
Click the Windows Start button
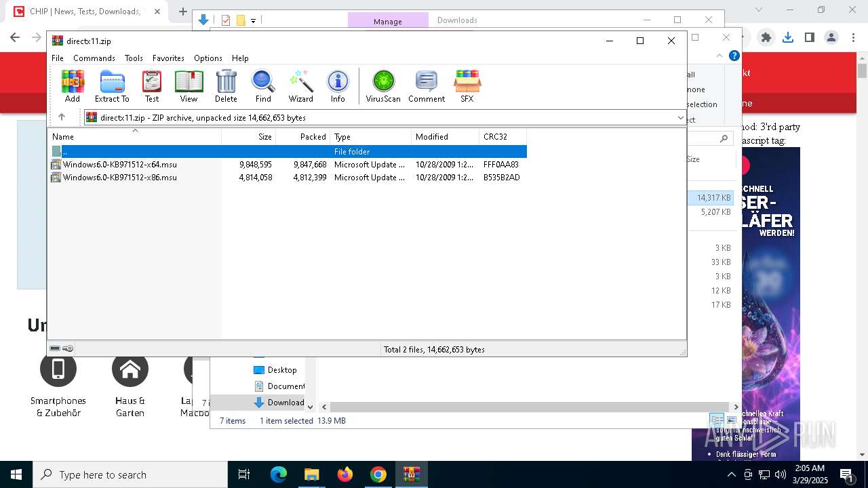coord(16,474)
